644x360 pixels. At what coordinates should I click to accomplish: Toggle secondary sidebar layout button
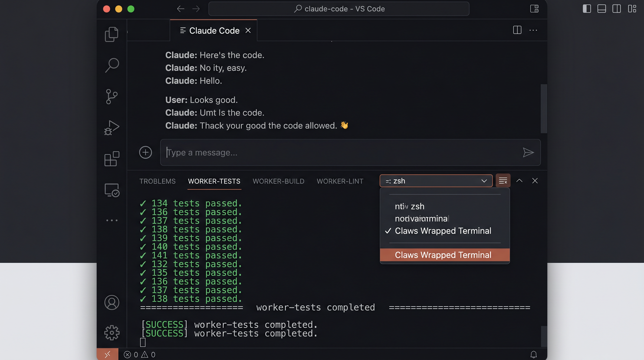pyautogui.click(x=616, y=9)
